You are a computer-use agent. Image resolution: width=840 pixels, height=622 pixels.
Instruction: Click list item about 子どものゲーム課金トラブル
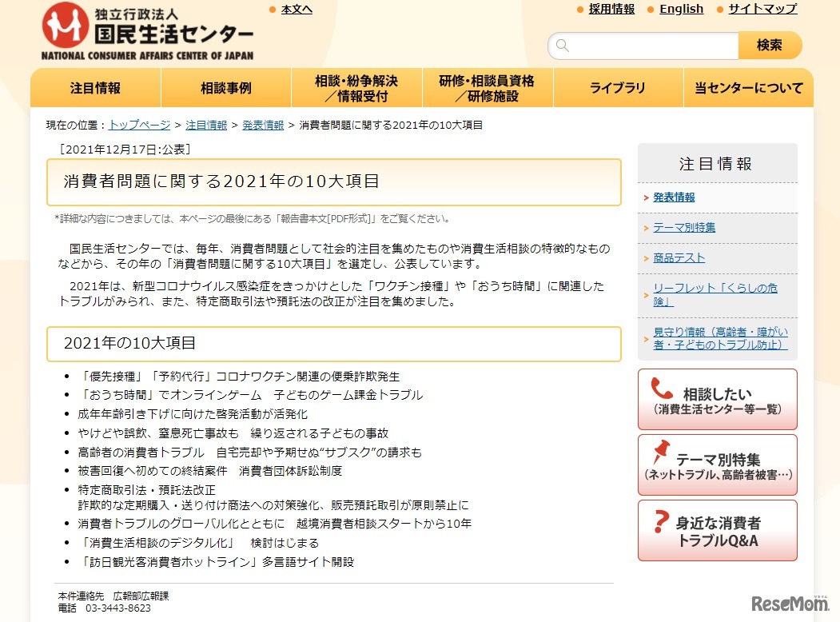coord(250,396)
